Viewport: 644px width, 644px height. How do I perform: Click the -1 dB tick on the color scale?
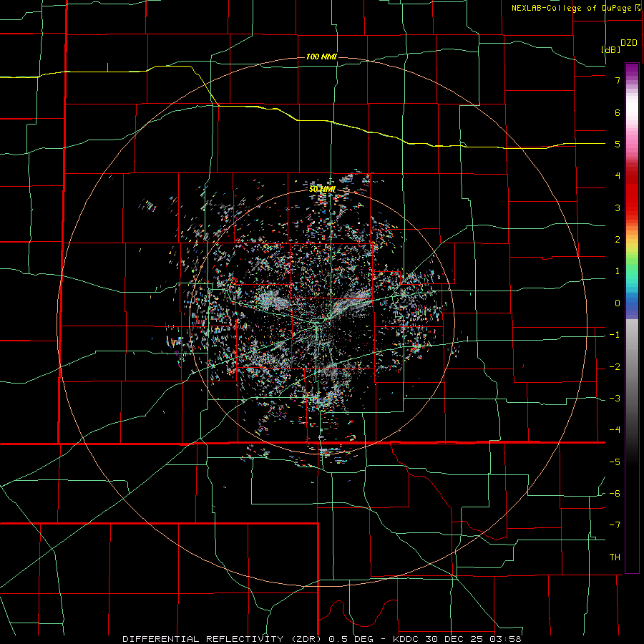tap(615, 335)
